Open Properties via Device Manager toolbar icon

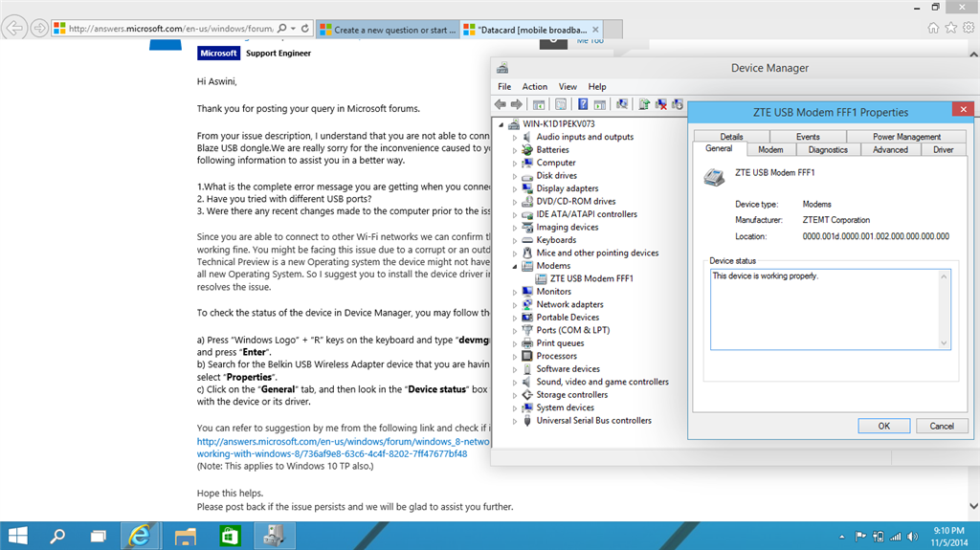(561, 104)
